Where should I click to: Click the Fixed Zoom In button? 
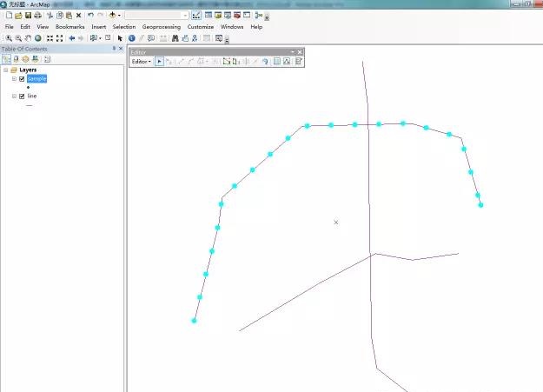tap(50, 38)
